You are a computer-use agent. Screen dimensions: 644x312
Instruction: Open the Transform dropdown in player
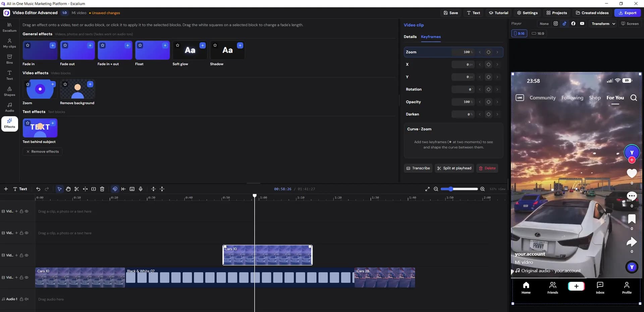click(x=603, y=23)
